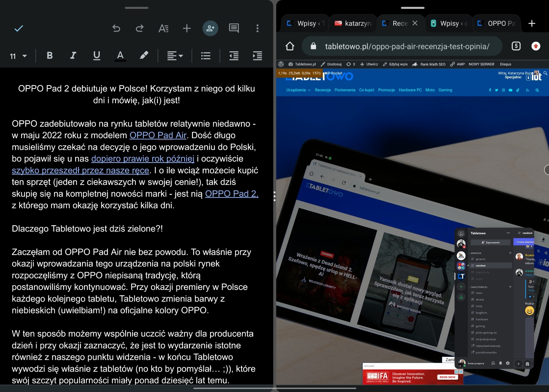Open comments panel in Docs

point(234,28)
